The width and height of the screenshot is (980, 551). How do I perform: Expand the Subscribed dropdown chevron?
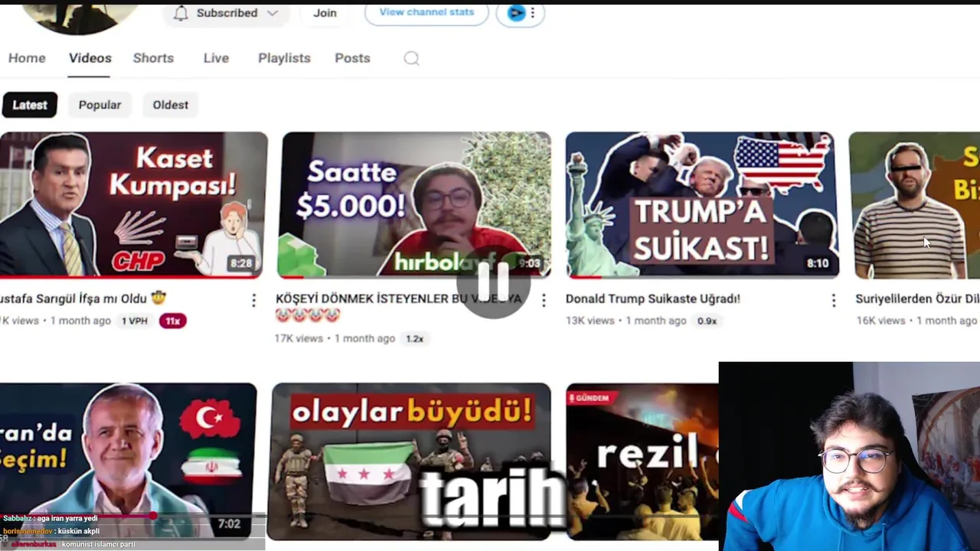coord(273,13)
